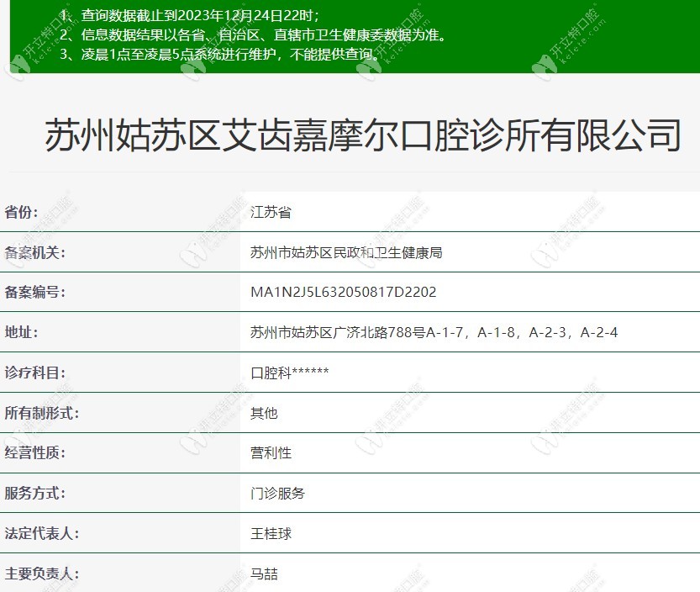Select the address 苏州市姑苏区广济北路788号

point(338,332)
